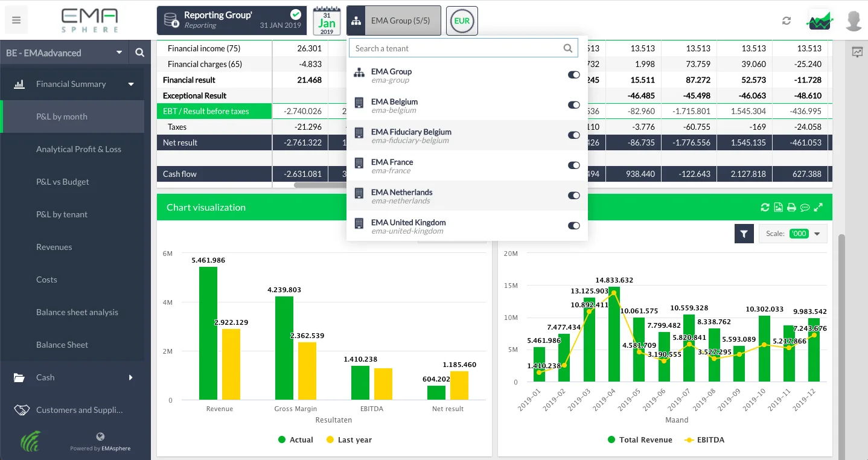Viewport: 868px width, 460px height.
Task: Toggle the EMA Fiduciary Belgium tenant switch
Action: pos(573,135)
